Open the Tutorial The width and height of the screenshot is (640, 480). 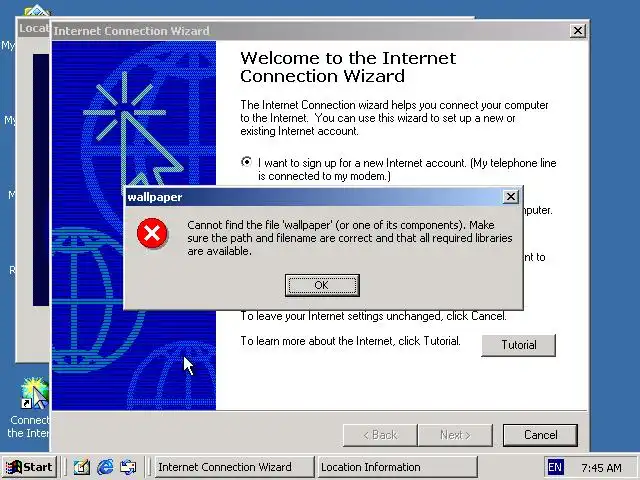[518, 345]
